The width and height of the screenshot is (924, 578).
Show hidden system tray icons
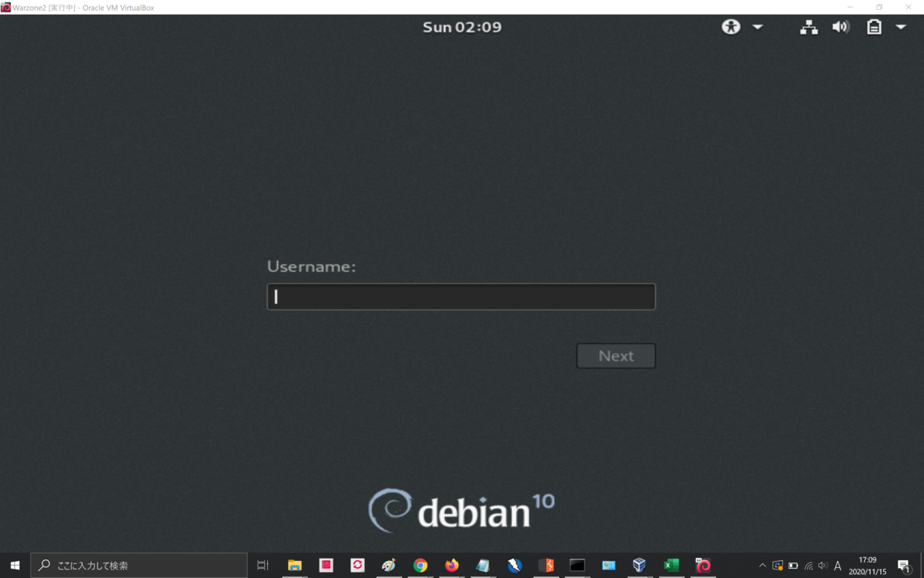[x=762, y=566]
